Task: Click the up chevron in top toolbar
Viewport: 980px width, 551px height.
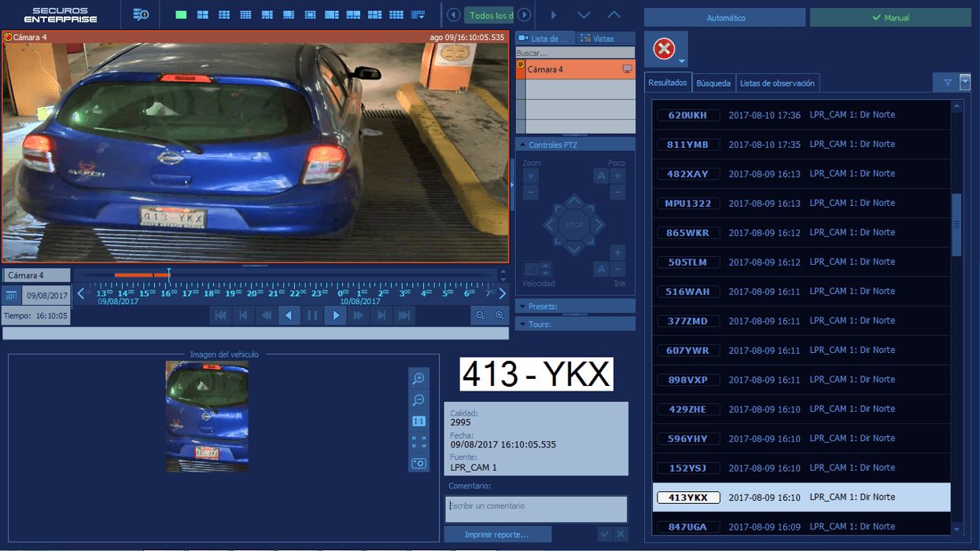Action: 613,15
